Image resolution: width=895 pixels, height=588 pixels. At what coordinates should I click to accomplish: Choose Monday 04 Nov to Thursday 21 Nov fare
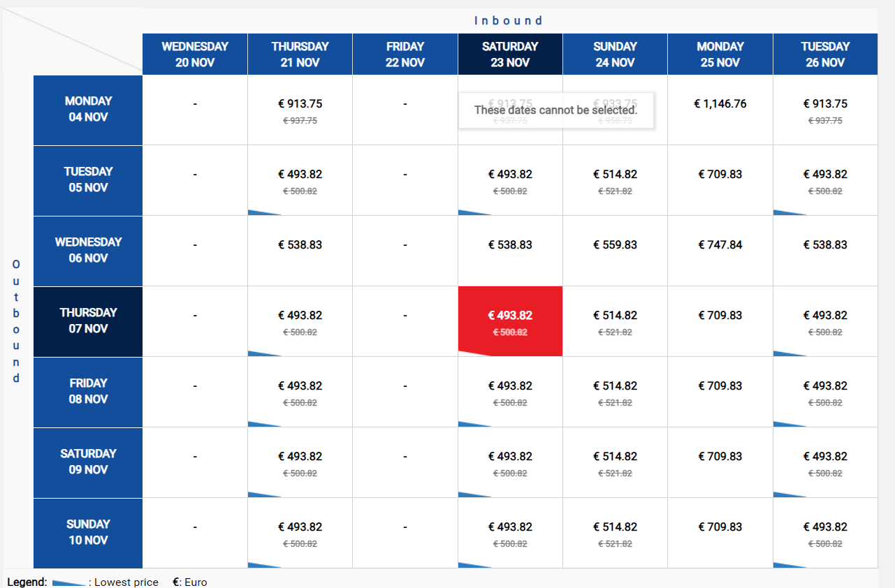coord(300,110)
